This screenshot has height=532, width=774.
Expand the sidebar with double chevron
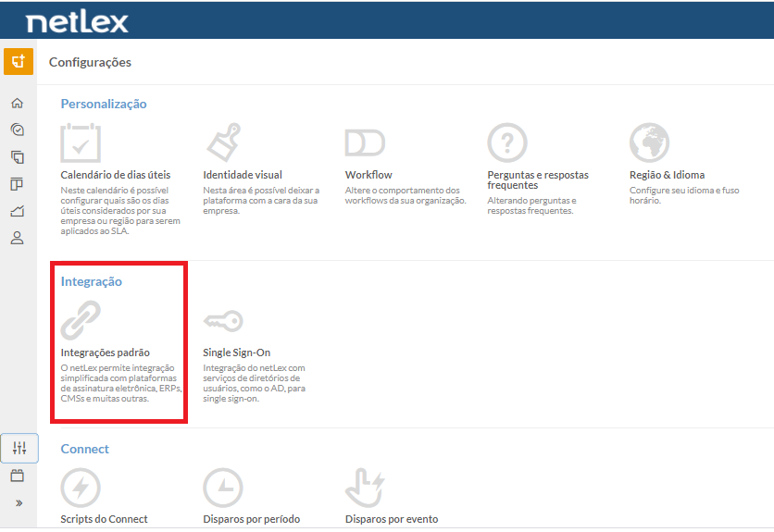pos(19,503)
